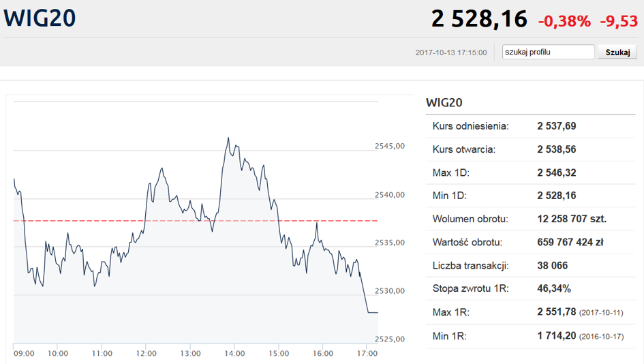Click the large WIG20 page title
This screenshot has width=644, height=364.
click(40, 18)
